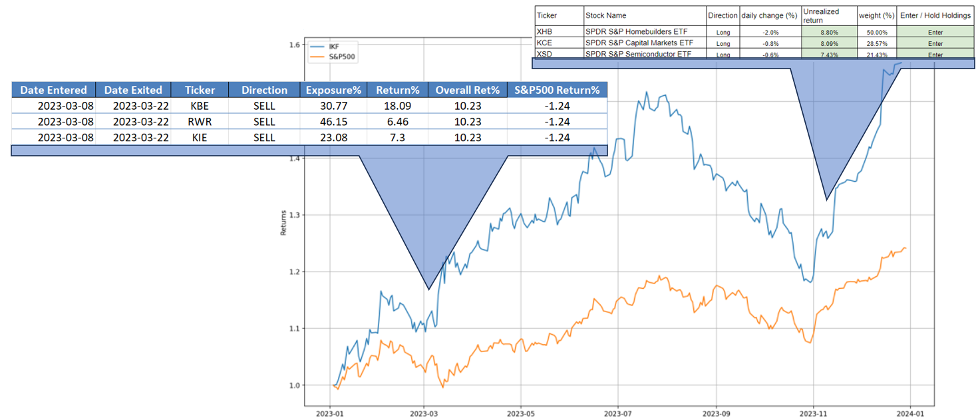
Task: Click the 18.09 return value
Action: (x=397, y=105)
